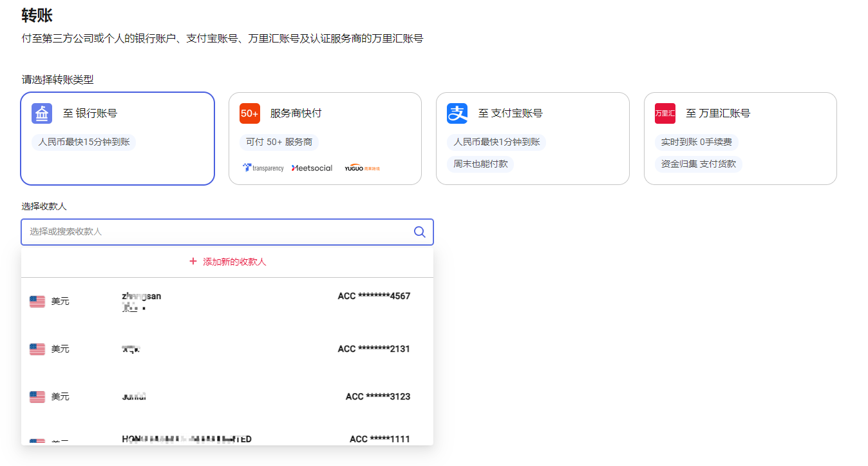Pick the payee with account ending 3123
Viewport: 868px width, 466px height.
(227, 396)
